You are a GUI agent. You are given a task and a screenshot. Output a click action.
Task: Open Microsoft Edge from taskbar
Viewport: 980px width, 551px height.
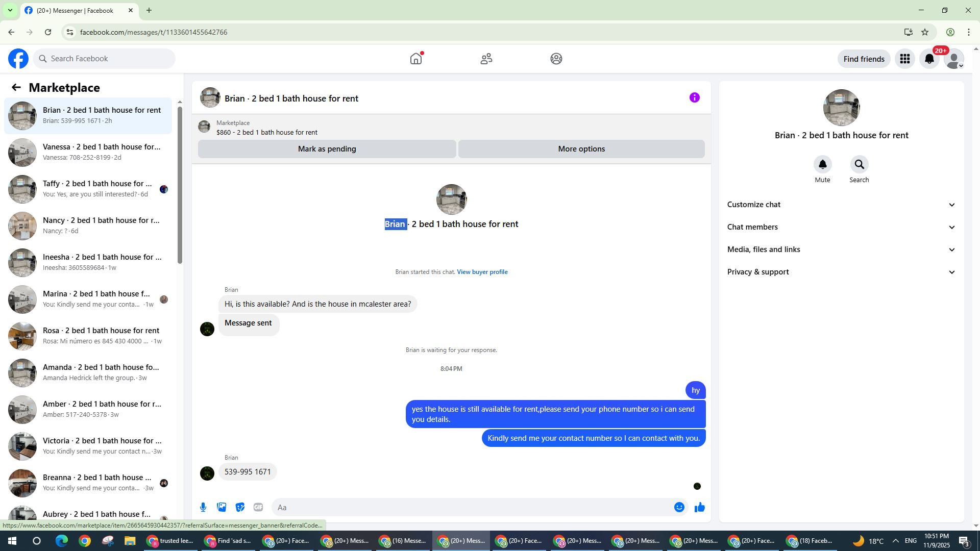pos(61,541)
